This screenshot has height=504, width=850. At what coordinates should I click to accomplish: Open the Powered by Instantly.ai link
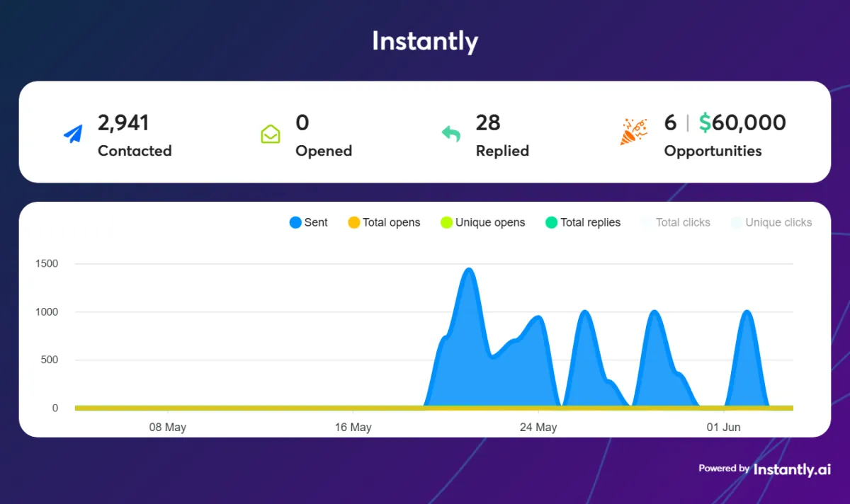click(765, 469)
